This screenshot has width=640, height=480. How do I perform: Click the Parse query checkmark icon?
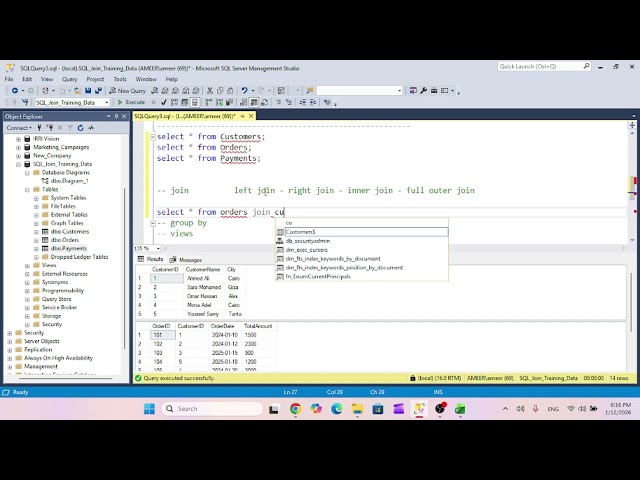coord(164,102)
